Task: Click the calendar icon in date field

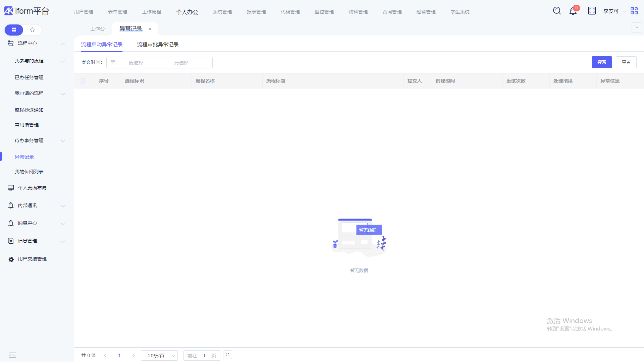Action: tap(113, 62)
